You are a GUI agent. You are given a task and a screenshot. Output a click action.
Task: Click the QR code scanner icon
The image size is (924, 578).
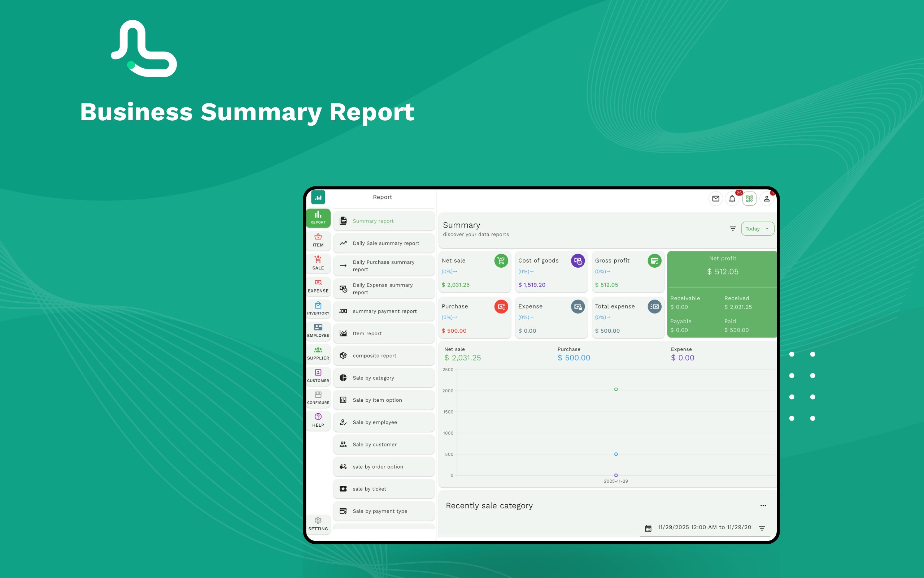(749, 198)
